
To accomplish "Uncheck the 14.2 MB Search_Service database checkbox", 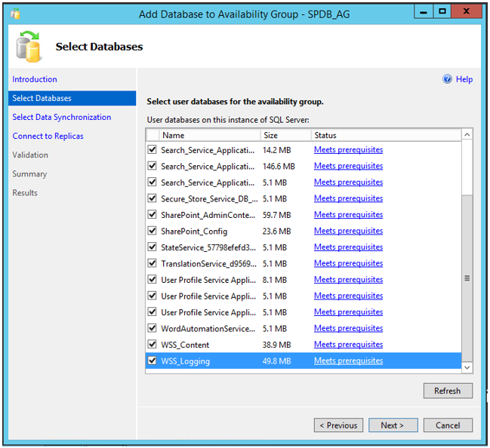I will pos(153,149).
